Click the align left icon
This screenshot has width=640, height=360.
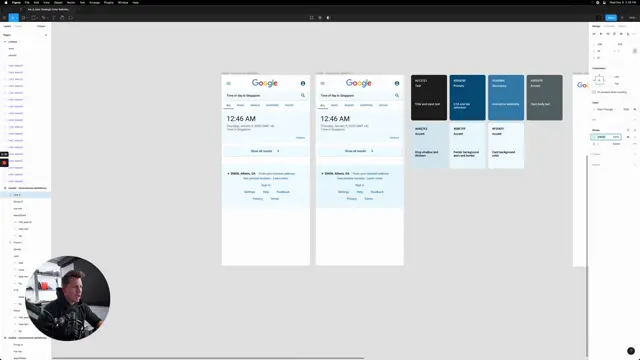594,34
